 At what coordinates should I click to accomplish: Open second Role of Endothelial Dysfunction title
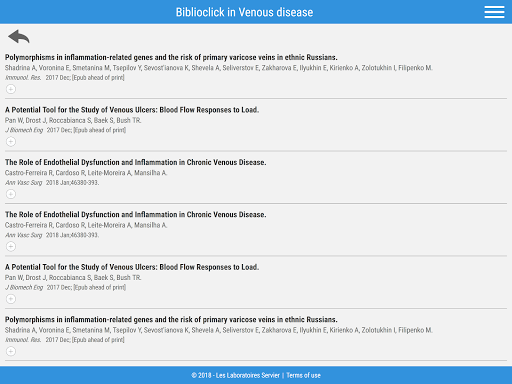(135, 215)
